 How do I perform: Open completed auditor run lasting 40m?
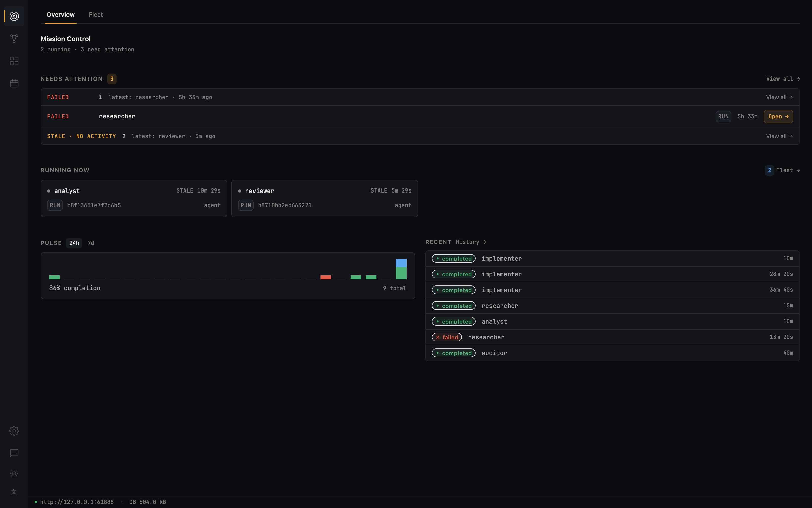[x=612, y=353]
